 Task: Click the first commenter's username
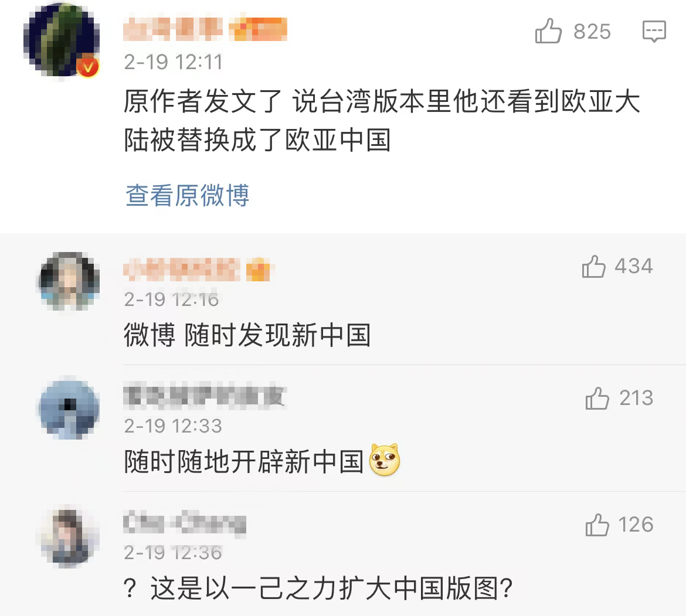(173, 30)
